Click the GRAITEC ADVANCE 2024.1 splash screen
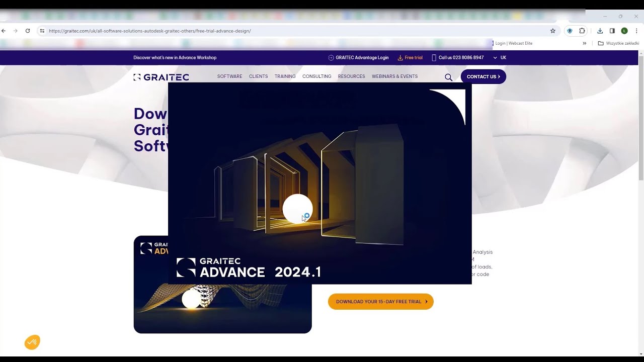The width and height of the screenshot is (644, 362). click(x=319, y=184)
